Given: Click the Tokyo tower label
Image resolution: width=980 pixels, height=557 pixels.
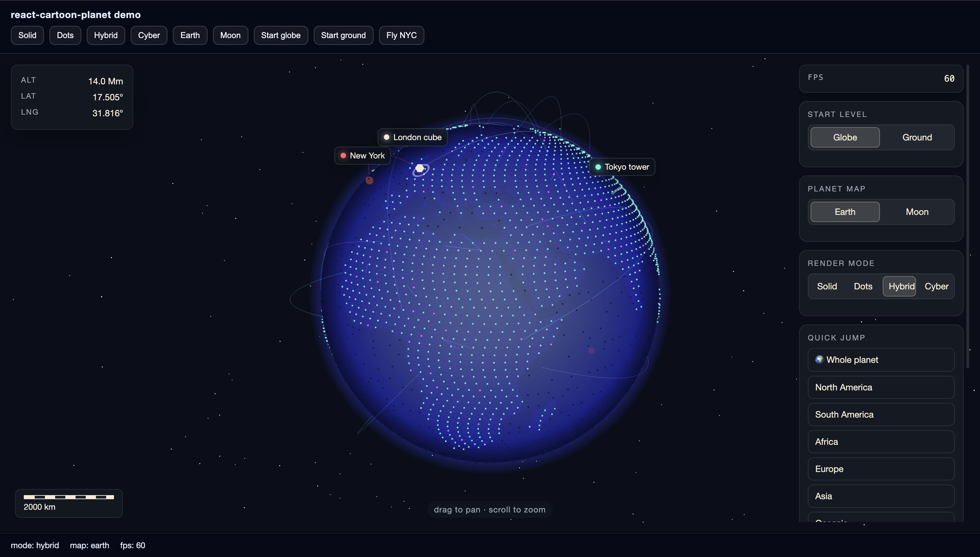Looking at the screenshot, I should tap(622, 167).
